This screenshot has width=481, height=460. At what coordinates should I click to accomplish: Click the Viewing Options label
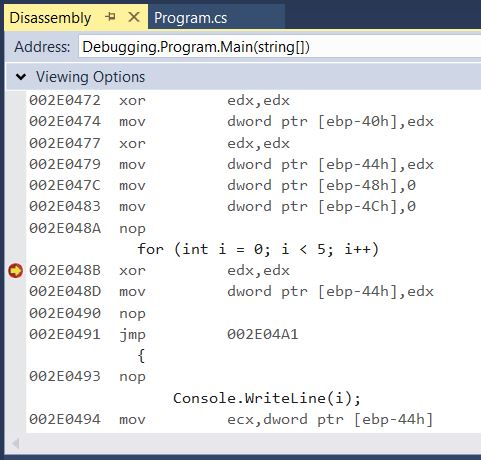click(90, 77)
